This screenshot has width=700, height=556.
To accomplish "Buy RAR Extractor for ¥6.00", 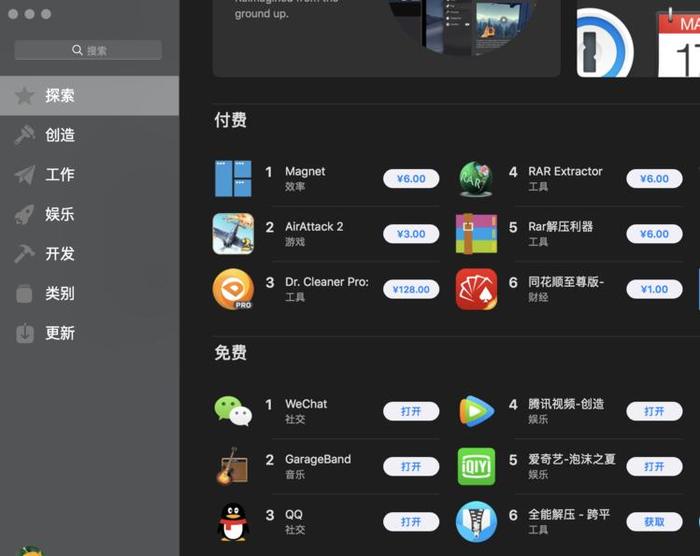I will 654,179.
